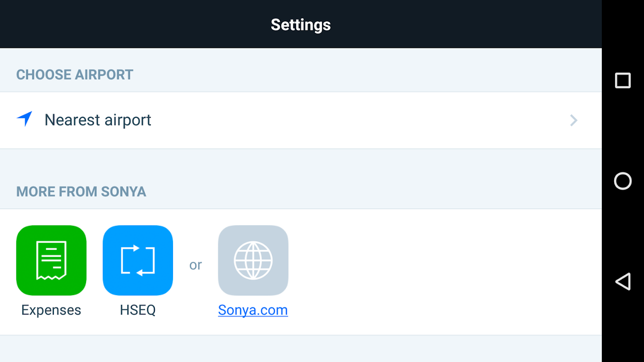This screenshot has width=644, height=362.
Task: Click the word "or" between the icons
Action: click(x=196, y=265)
